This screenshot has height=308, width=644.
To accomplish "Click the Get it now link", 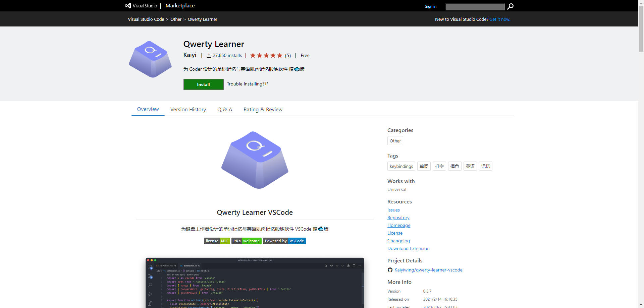I will (x=500, y=19).
